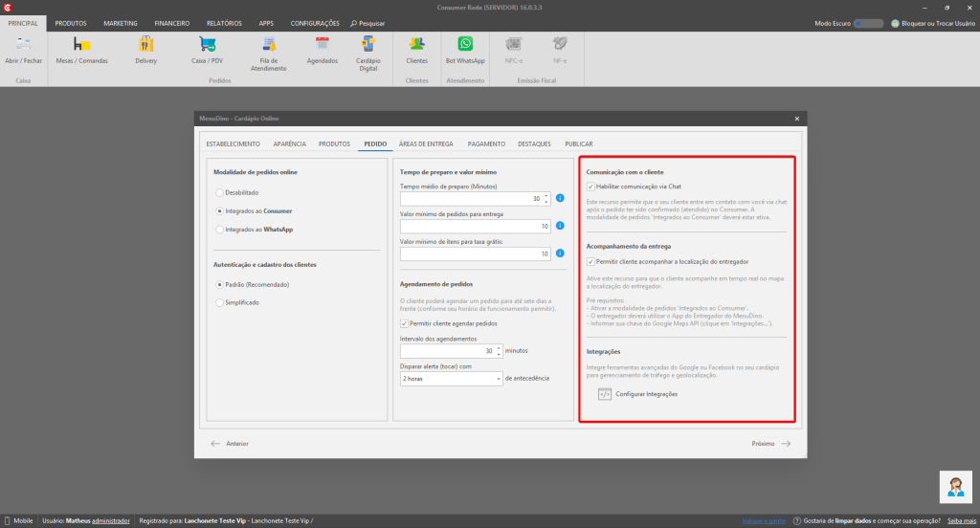Toggle the Modo Escuro switch
The height and width of the screenshot is (528, 980).
tap(868, 23)
